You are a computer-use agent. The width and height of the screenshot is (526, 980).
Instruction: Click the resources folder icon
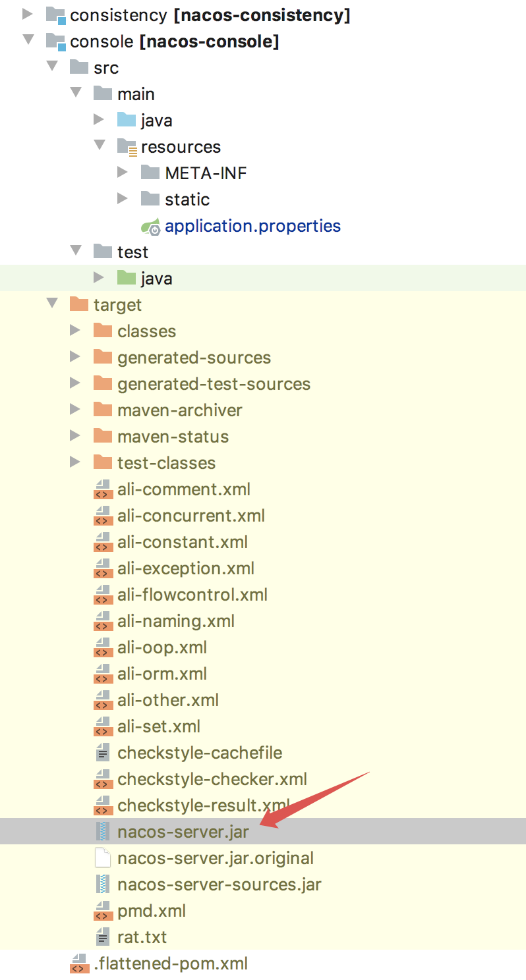127,147
